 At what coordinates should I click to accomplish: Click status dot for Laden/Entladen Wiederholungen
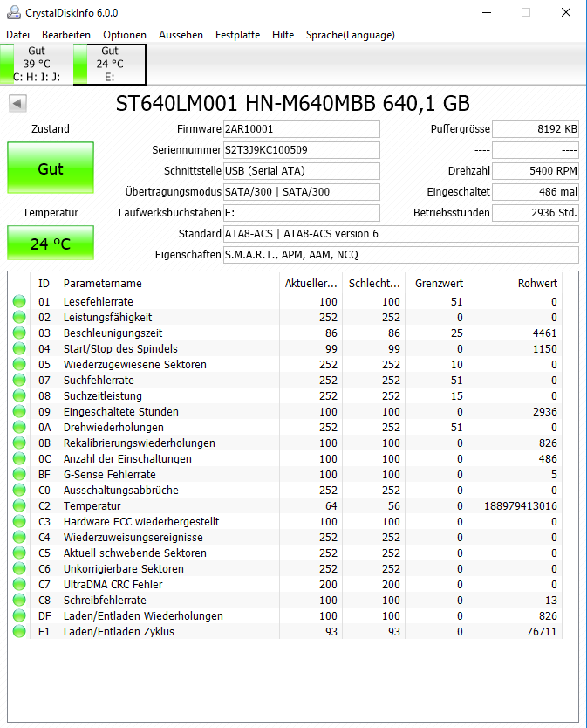(x=19, y=615)
